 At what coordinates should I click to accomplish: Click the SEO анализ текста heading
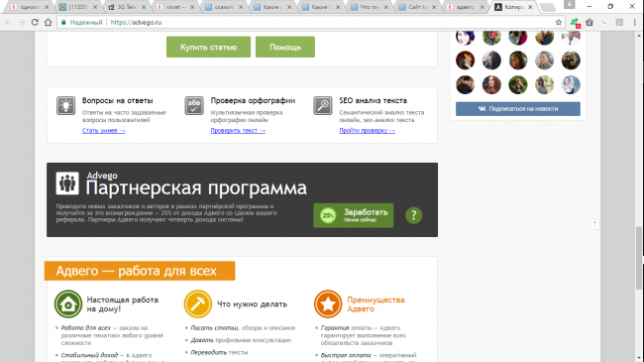(373, 100)
